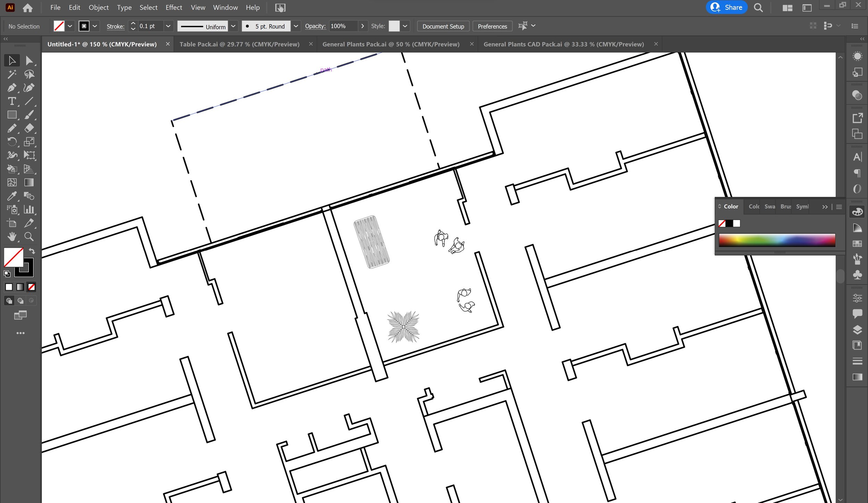Select the Eyedropper tool
This screenshot has height=503, width=868.
[x=12, y=196]
